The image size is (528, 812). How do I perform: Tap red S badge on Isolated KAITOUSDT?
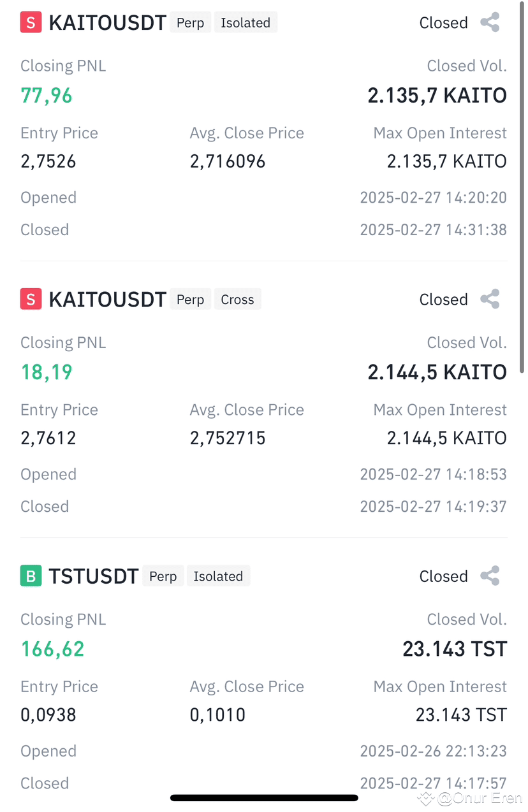31,22
